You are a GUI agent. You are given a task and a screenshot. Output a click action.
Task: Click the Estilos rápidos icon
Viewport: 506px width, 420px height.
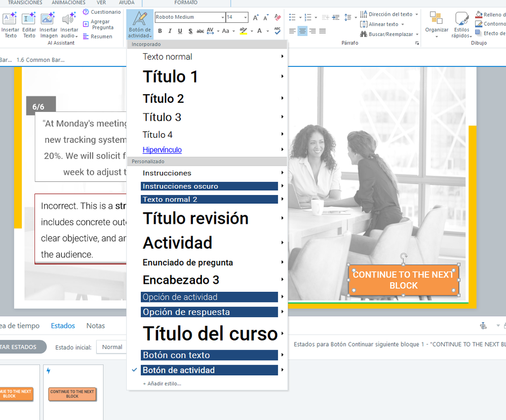point(461,19)
